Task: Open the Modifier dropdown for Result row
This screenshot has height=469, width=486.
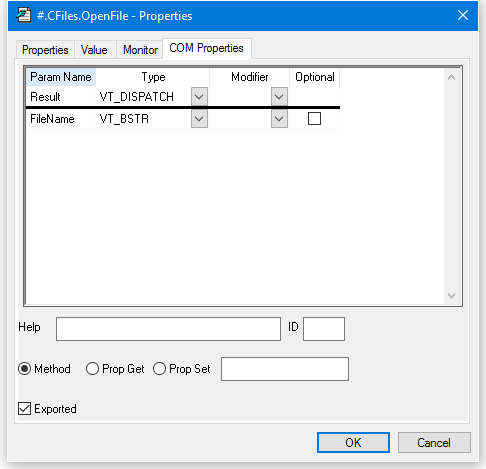Action: (x=279, y=97)
